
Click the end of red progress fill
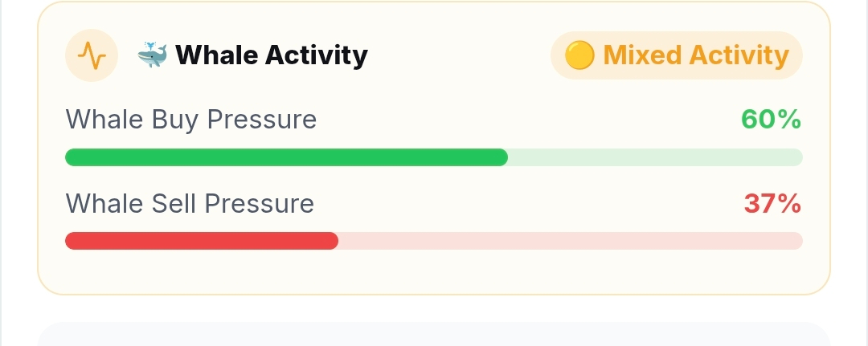(333, 241)
